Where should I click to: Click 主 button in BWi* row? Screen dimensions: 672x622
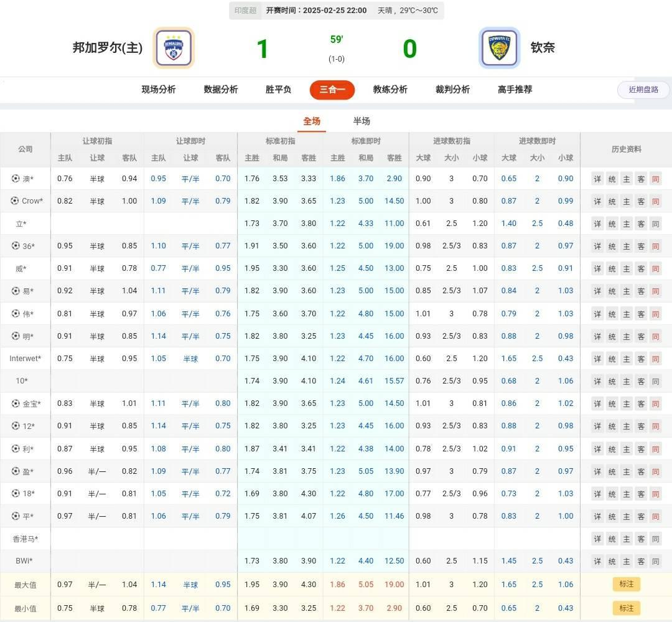[627, 562]
